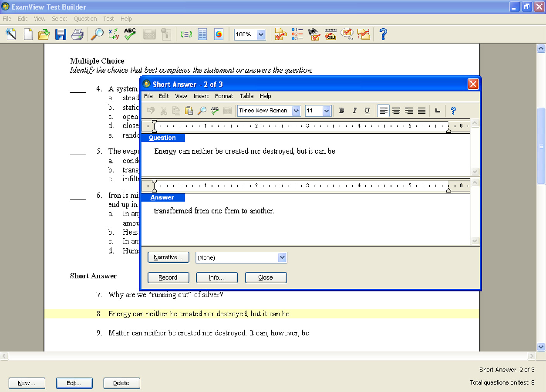Run spell check in Short Answer editor
This screenshot has height=392, width=546.
coord(214,111)
